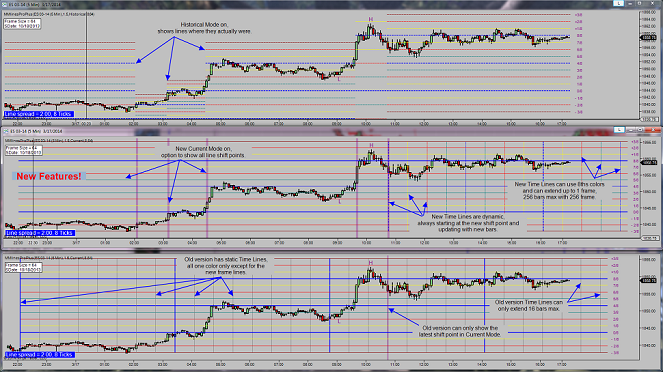Close the middle chart window via red X
Viewport: 663px width, 372px height.
click(653, 130)
